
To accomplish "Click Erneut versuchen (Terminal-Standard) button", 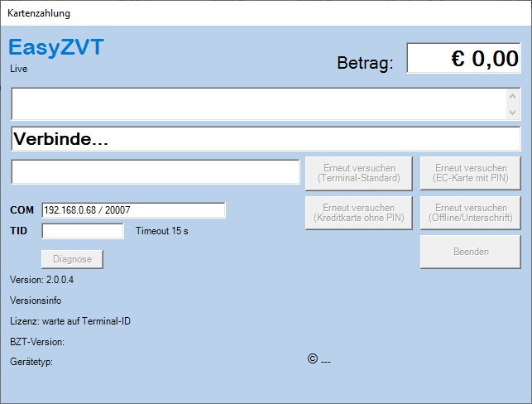I will pos(358,173).
